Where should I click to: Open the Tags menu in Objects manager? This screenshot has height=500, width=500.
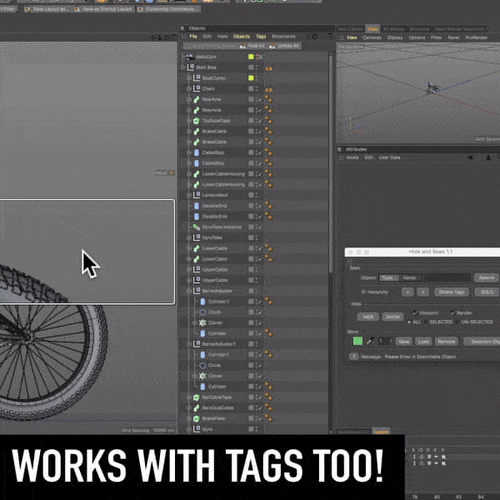click(261, 36)
